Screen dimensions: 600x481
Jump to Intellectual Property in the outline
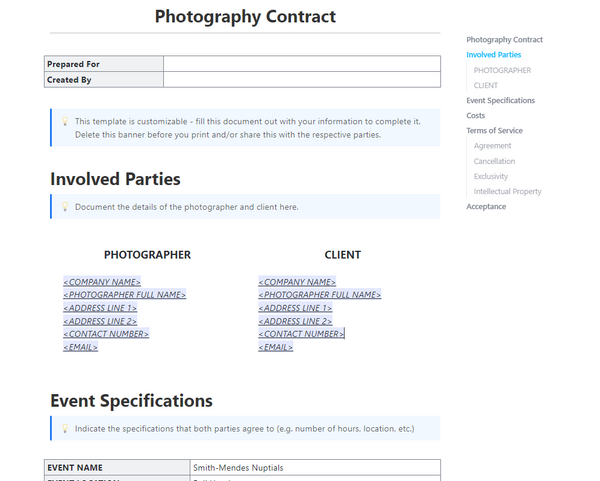pyautogui.click(x=507, y=191)
